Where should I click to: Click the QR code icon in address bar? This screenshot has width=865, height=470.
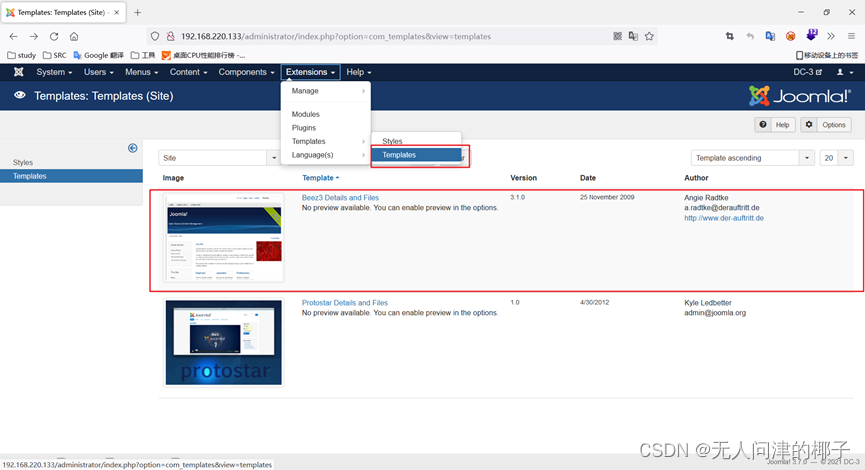tap(617, 36)
